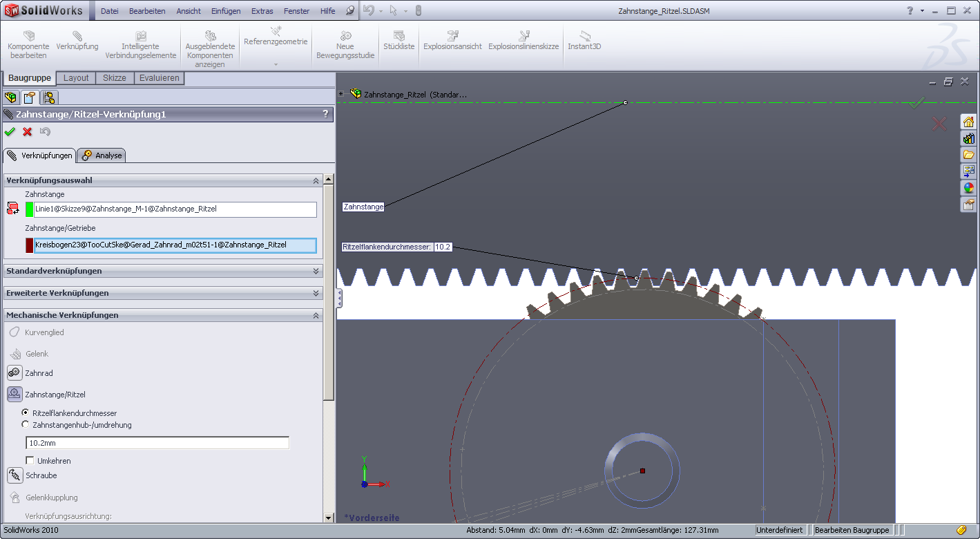Show the FeatureManager design tree tab

(10, 97)
